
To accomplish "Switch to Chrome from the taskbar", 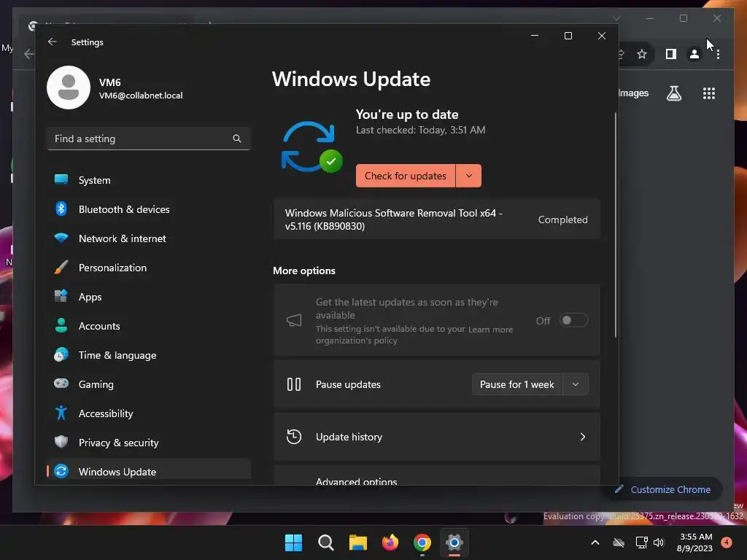I will 422,542.
